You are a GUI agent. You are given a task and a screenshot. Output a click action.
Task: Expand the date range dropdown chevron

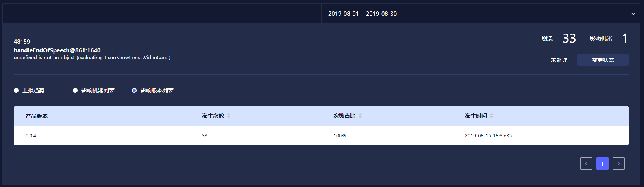(633, 14)
